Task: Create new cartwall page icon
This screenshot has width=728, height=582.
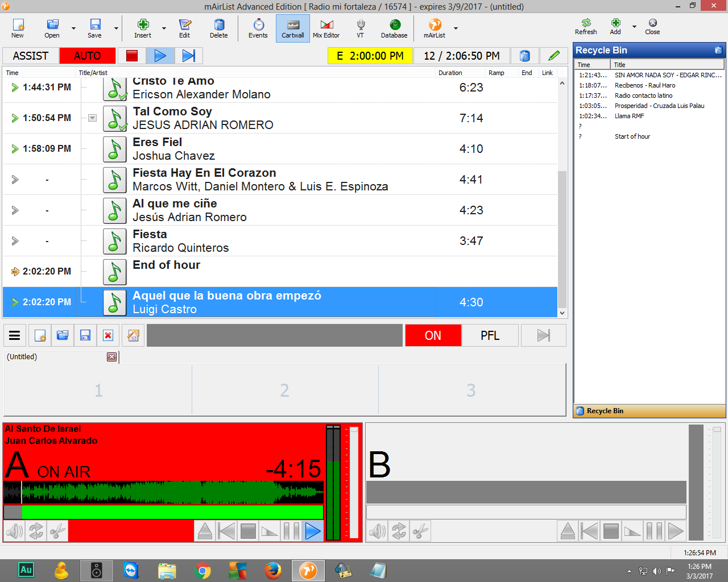Action: pyautogui.click(x=40, y=335)
